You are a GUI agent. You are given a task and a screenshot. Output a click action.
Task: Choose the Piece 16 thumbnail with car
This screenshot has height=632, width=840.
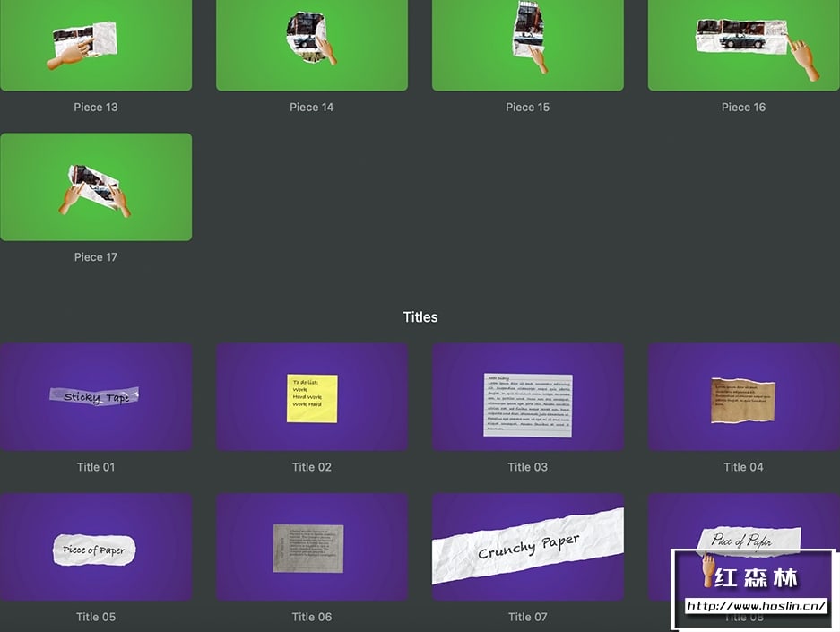click(x=743, y=45)
